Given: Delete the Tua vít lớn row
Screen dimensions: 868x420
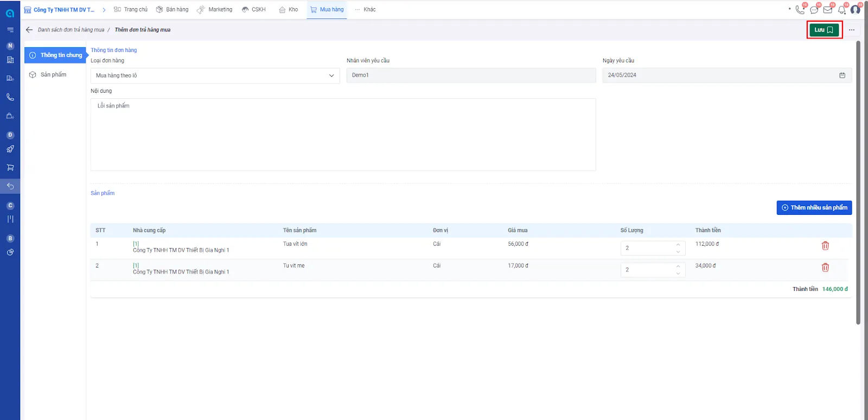Looking at the screenshot, I should coord(825,246).
